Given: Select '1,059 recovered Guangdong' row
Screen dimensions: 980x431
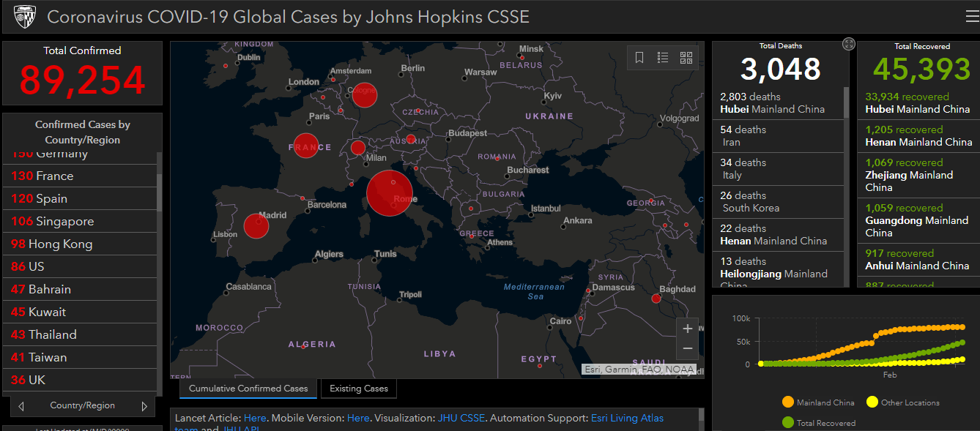Looking at the screenshot, I should click(x=918, y=220).
